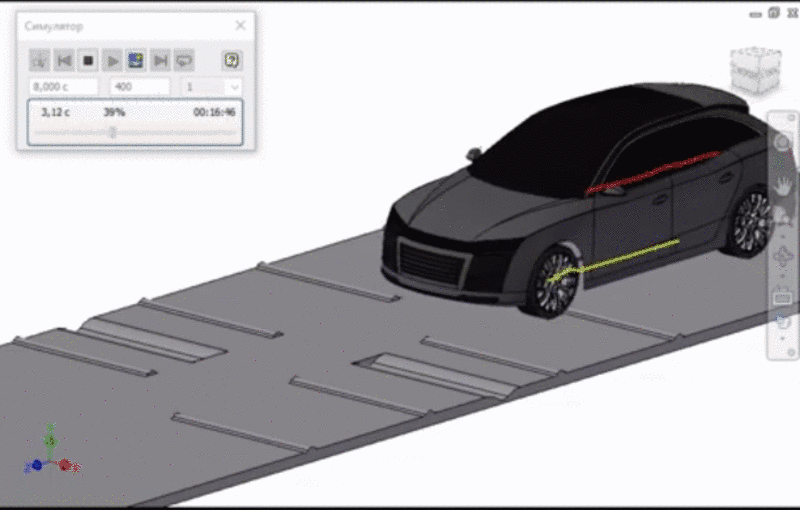Click the final time field 8,000 c
800x510 pixels.
tap(64, 87)
